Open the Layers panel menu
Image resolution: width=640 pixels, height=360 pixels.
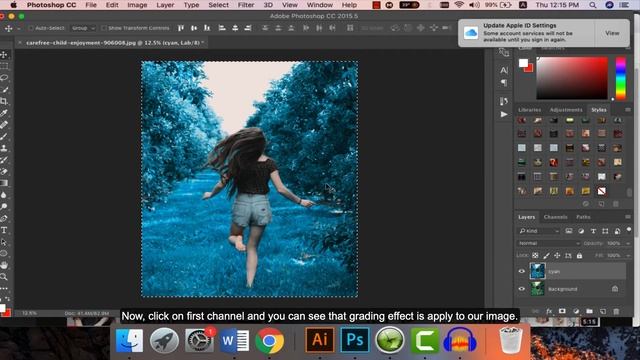(628, 217)
